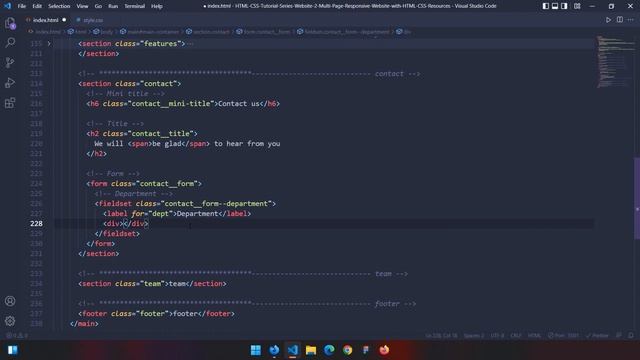Open the Help menu
This screenshot has width=640, height=360.
pos(157,6)
